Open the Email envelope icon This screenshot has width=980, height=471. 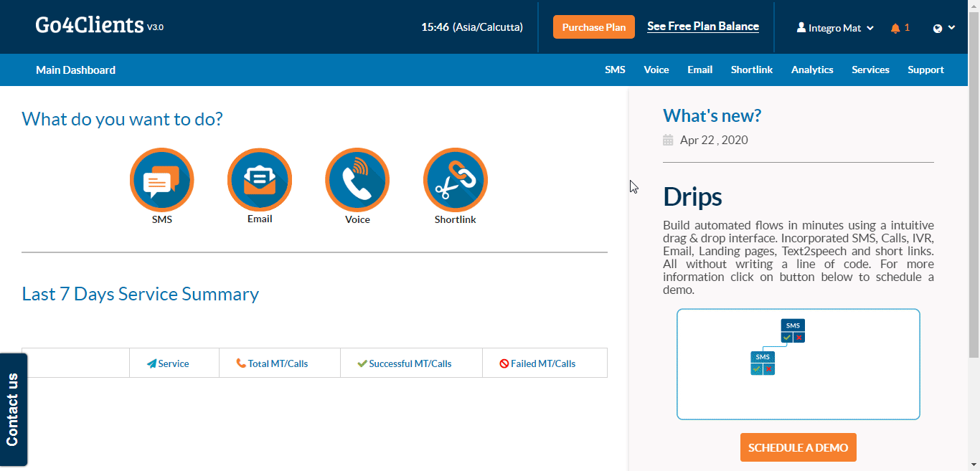click(260, 180)
